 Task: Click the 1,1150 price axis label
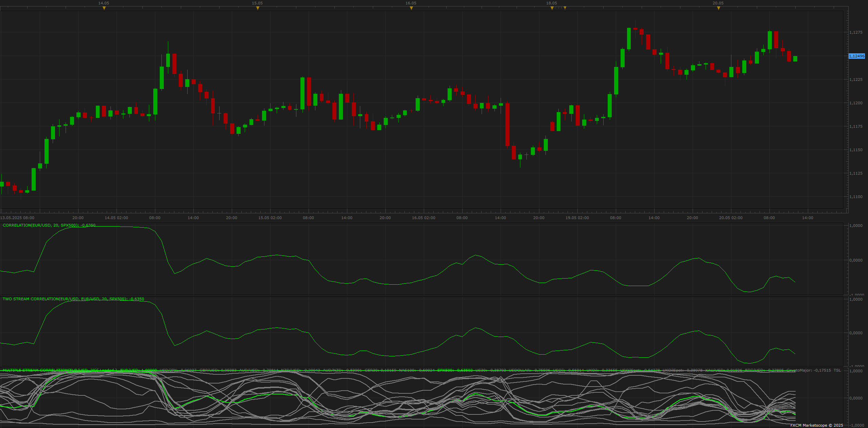(856, 150)
